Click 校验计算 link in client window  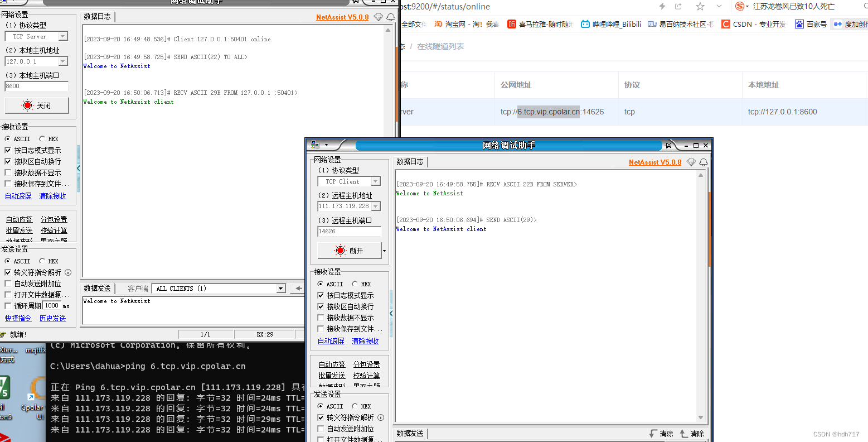click(367, 376)
